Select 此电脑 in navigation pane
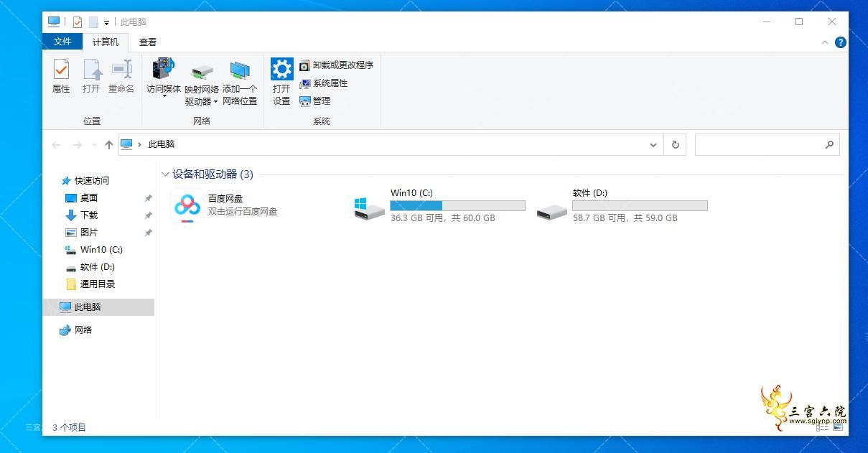The width and height of the screenshot is (868, 453). tap(98, 307)
